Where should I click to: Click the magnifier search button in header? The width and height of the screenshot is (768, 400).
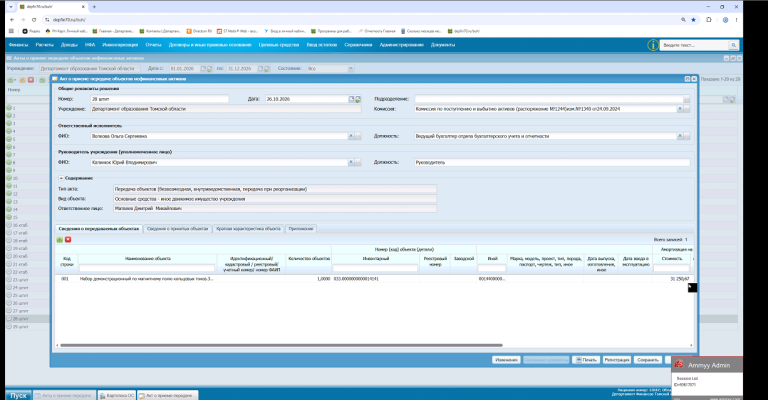tap(733, 45)
